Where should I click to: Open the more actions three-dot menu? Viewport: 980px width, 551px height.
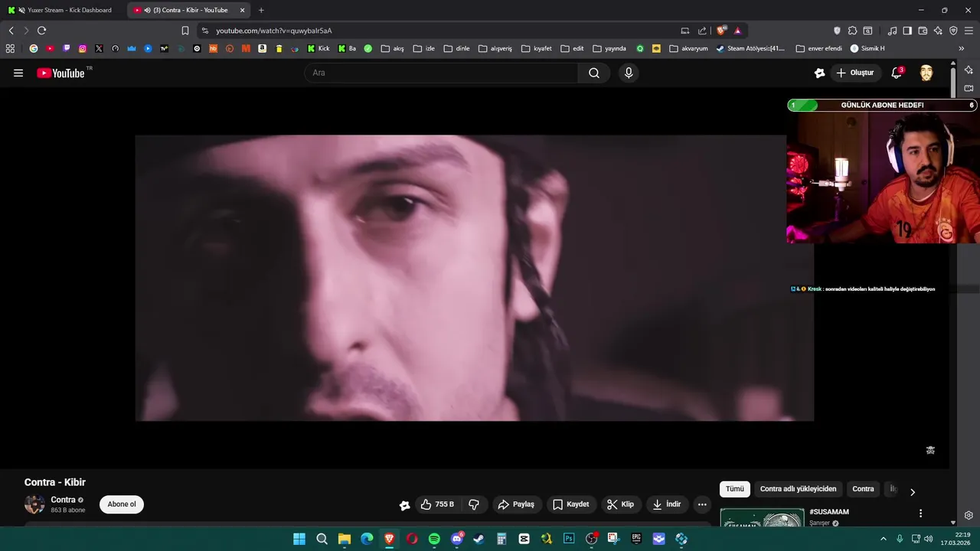click(702, 504)
